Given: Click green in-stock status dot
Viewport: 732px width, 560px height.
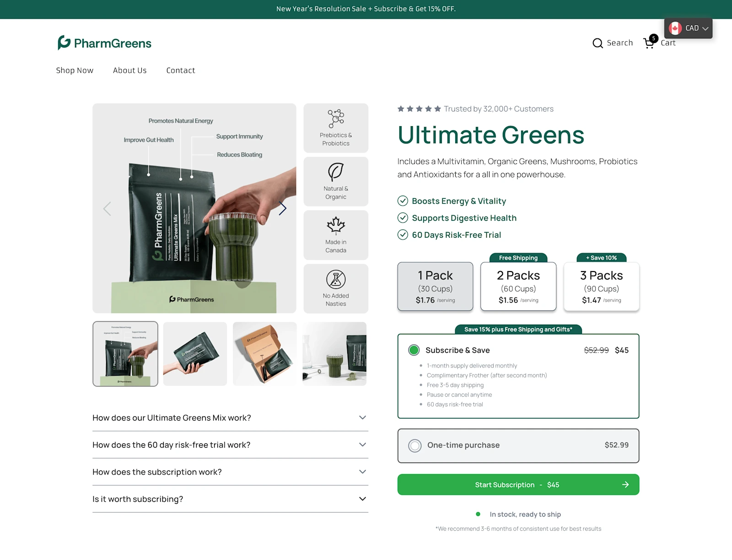Looking at the screenshot, I should tap(478, 514).
